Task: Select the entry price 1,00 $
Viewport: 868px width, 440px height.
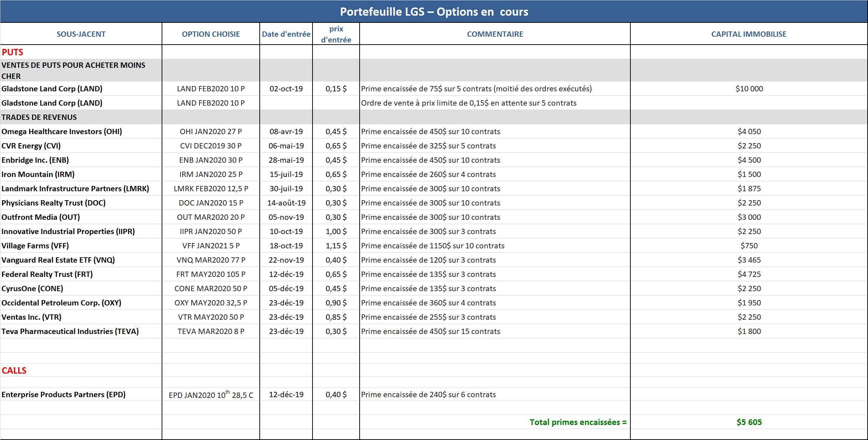Action: coord(336,231)
